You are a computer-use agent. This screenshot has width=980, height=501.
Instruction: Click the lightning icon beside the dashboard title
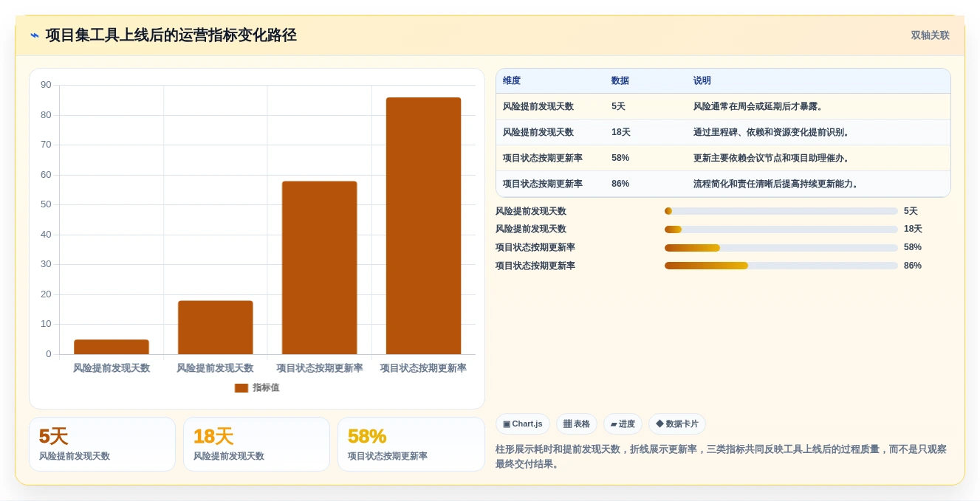(35, 35)
